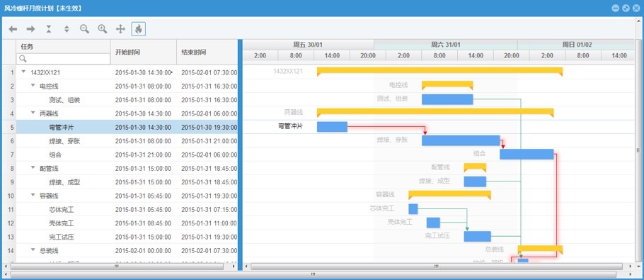The height and width of the screenshot is (280, 644).
Task: Sort by 结束时间 column header
Action: [207, 52]
